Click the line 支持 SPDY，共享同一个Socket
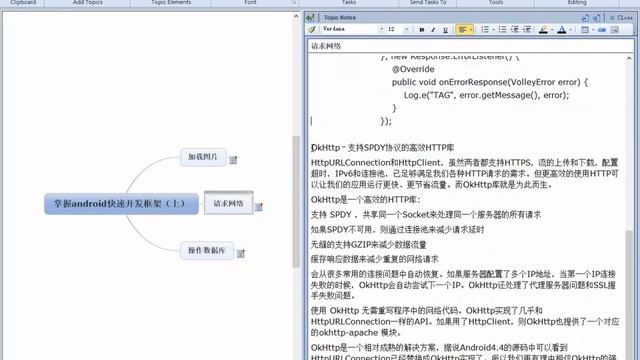 [426, 215]
